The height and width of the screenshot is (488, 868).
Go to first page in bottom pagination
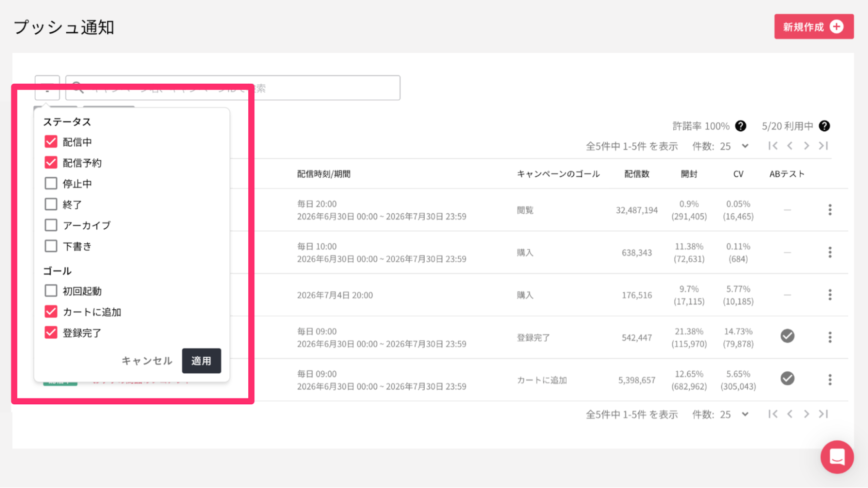(x=773, y=414)
